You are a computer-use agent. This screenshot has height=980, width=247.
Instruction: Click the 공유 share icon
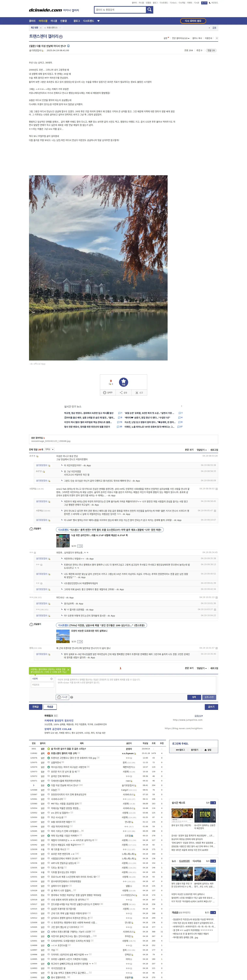coord(124,393)
